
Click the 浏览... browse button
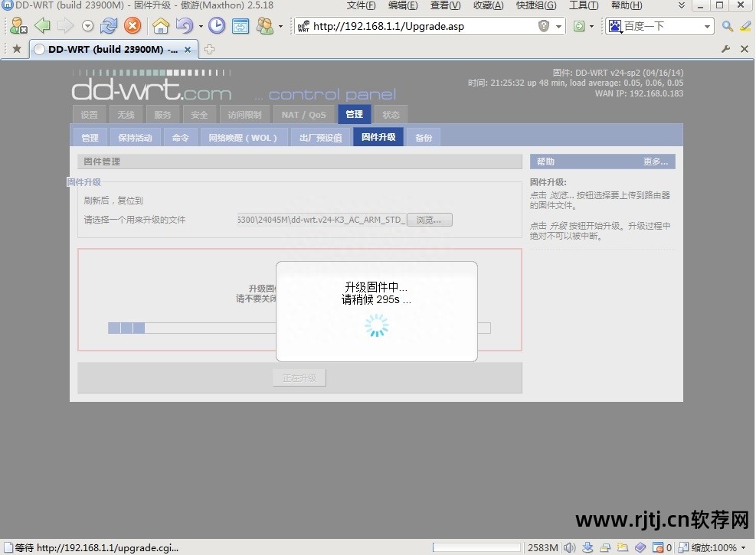pyautogui.click(x=429, y=220)
